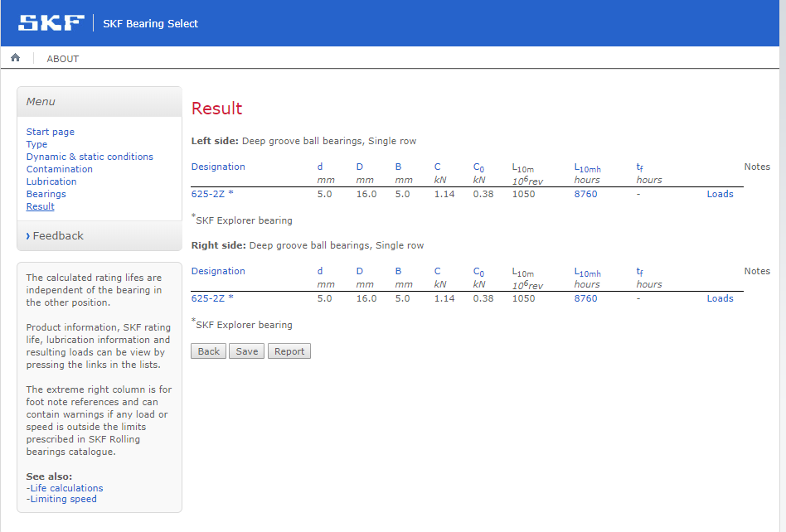Open left side 8760 hours link
Viewport: 786px width, 532px height.
[x=585, y=194]
